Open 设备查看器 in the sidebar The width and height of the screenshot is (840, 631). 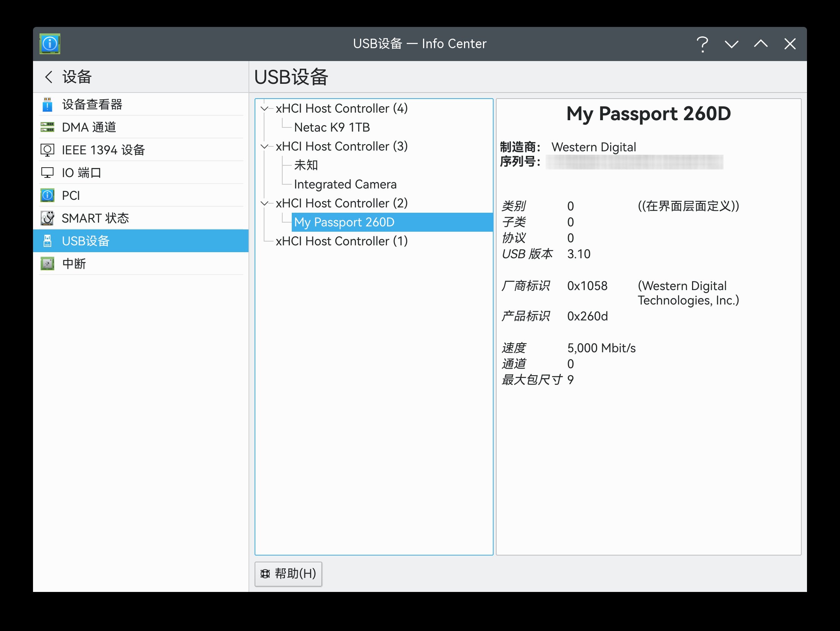coord(141,104)
